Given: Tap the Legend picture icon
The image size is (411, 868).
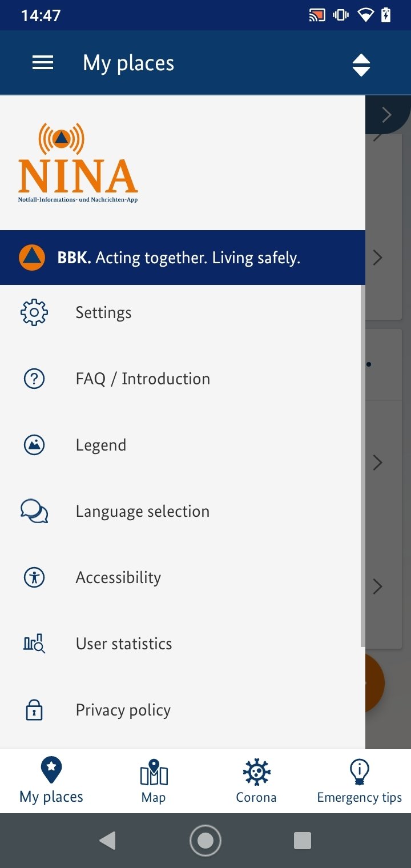Looking at the screenshot, I should tap(34, 445).
